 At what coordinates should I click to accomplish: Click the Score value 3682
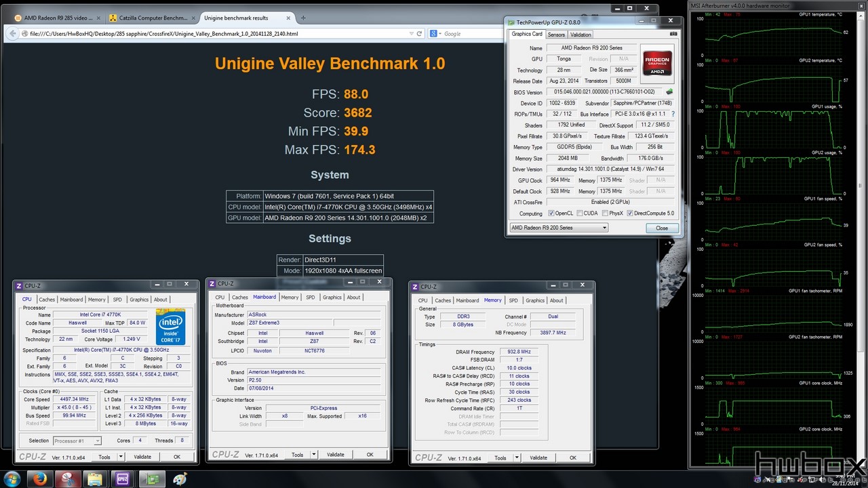point(357,113)
